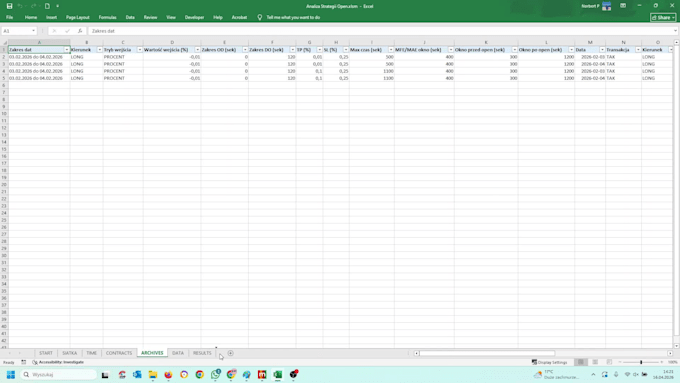Image resolution: width=680 pixels, height=383 pixels.
Task: Open filter dropdown for Zakres dat column
Action: 67,50
